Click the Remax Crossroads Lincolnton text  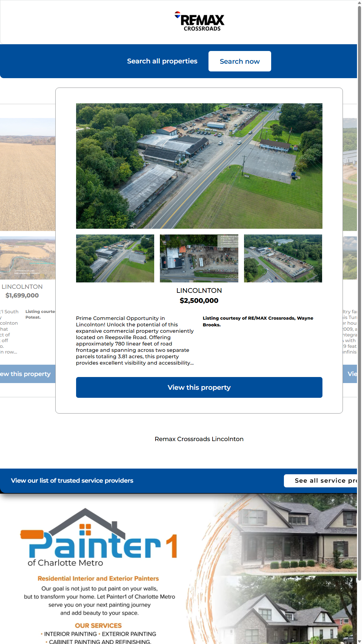point(199,439)
